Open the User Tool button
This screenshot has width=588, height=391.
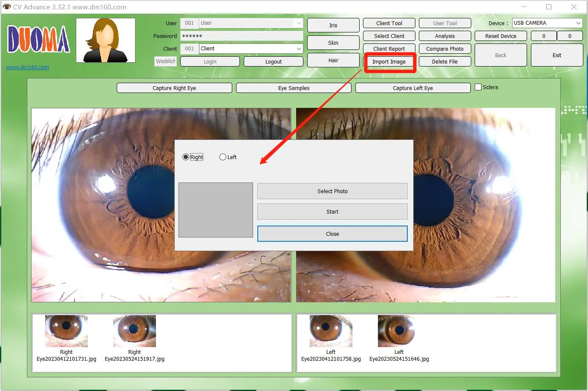click(445, 23)
